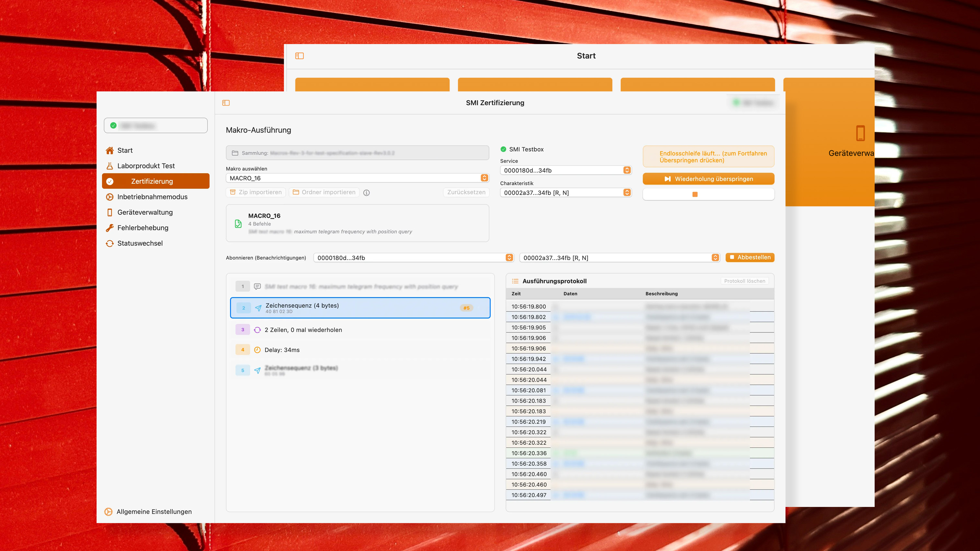Click Geräteverwaltung card in Start window

[829, 142]
